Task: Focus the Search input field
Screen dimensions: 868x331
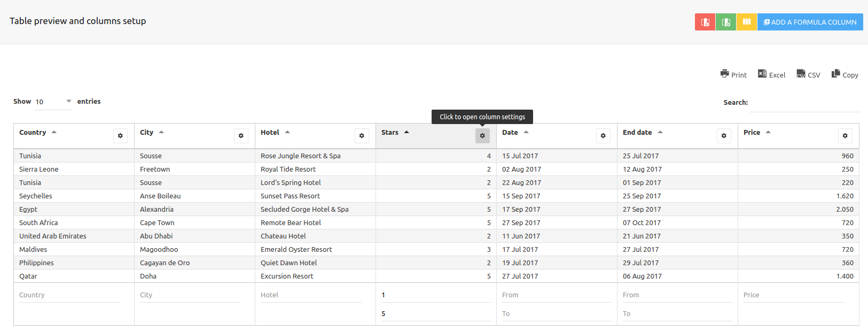Action: coord(804,103)
